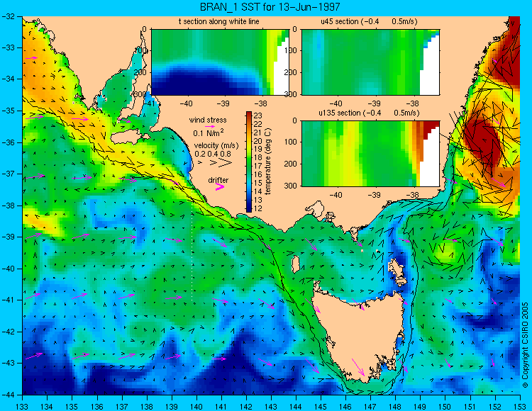Image resolution: width=532 pixels, height=411 pixels.
Task: Click the '12' color bar value
Action: click(x=258, y=208)
